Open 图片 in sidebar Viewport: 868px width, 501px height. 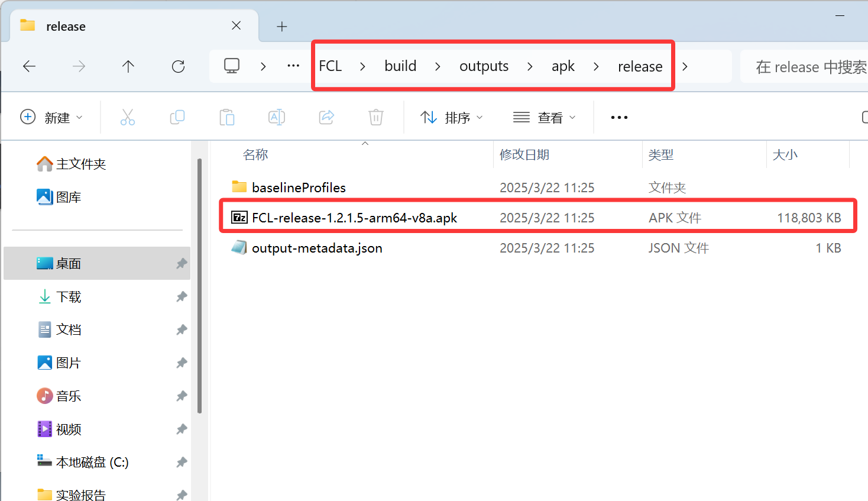pos(69,363)
